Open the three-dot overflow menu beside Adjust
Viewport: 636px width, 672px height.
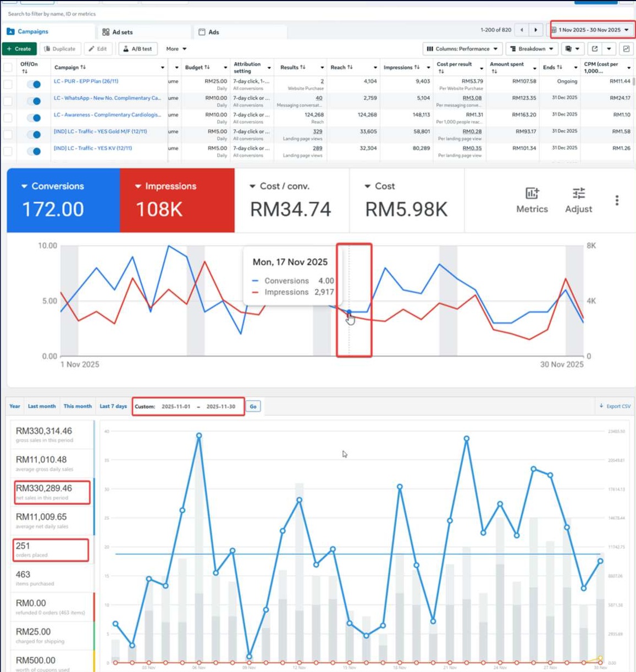[617, 201]
